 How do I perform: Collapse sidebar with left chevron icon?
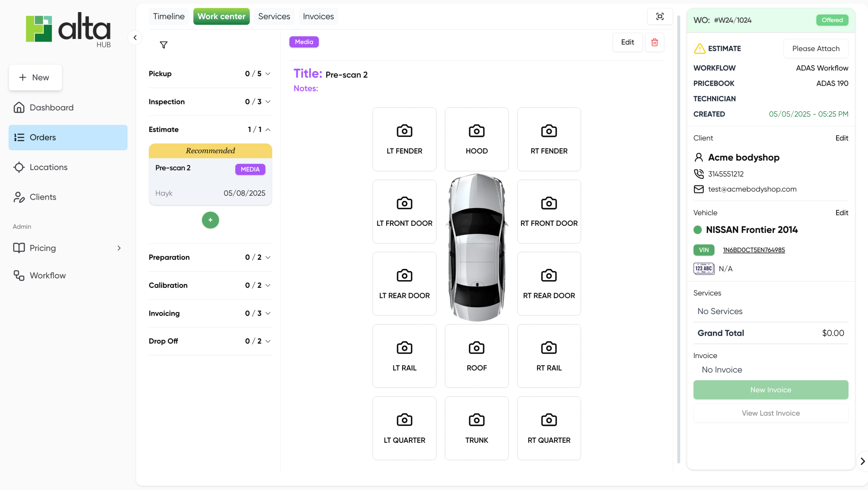click(x=135, y=38)
